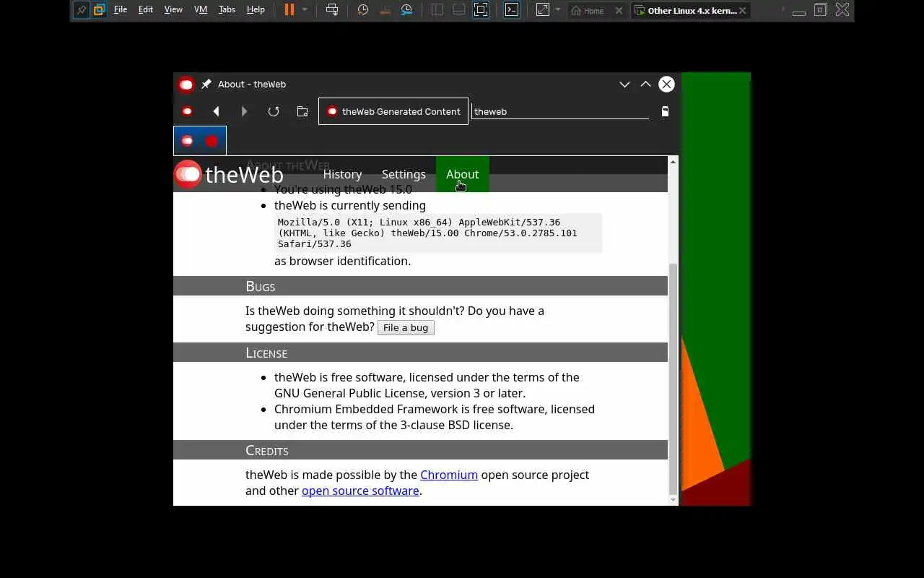
Task: Click the page scrollbar down arrow
Action: (673, 500)
